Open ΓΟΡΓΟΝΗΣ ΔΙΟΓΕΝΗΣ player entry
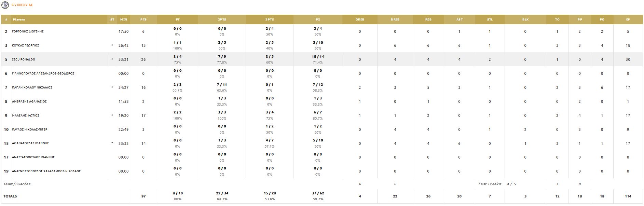644x206 pixels. (28, 31)
